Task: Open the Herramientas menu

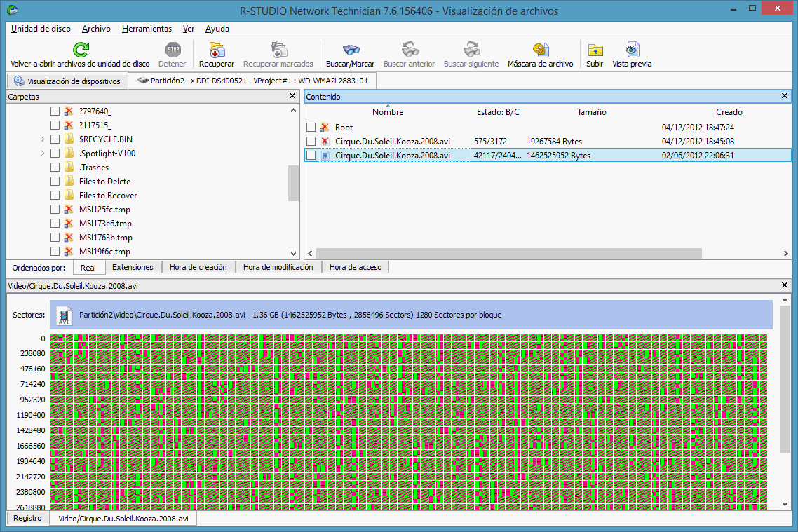Action: (x=147, y=29)
